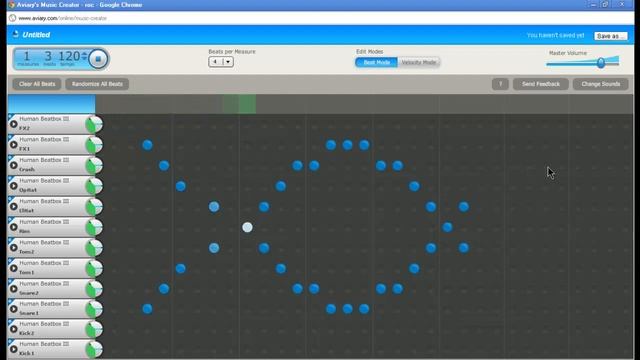
Task: Click the Send Feedback button
Action: pyautogui.click(x=541, y=84)
